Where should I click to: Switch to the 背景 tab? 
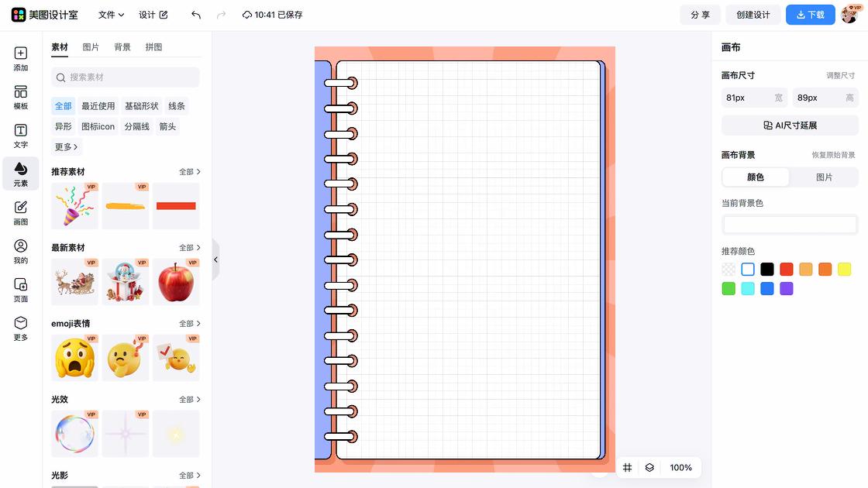[122, 47]
